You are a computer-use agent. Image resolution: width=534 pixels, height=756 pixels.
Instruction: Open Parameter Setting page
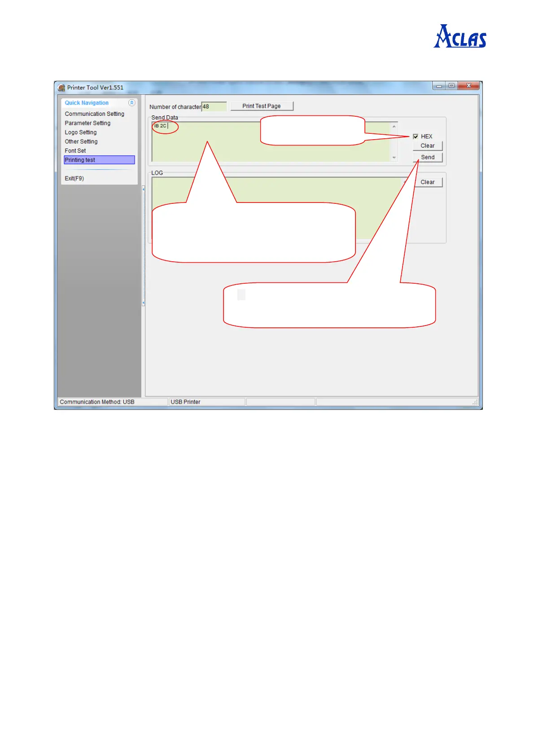click(88, 123)
